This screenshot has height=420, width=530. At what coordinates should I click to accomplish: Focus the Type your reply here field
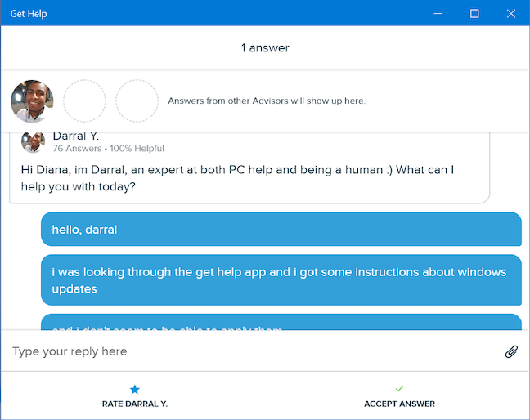tap(245, 351)
